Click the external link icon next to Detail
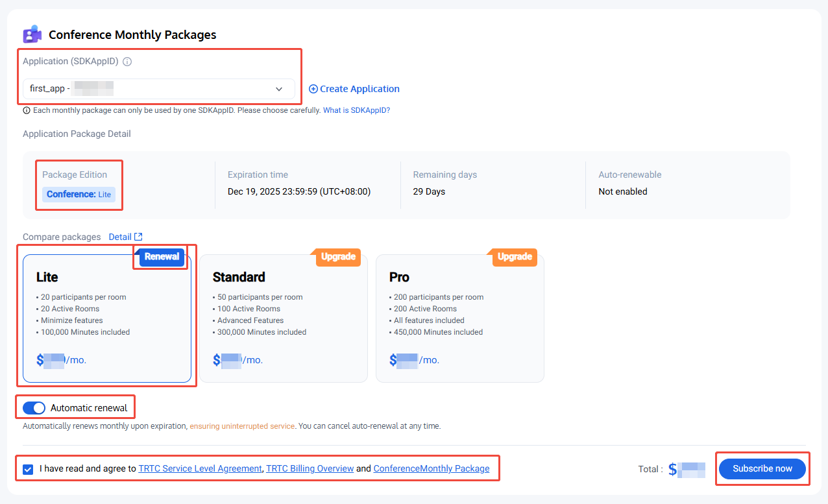 pos(138,237)
